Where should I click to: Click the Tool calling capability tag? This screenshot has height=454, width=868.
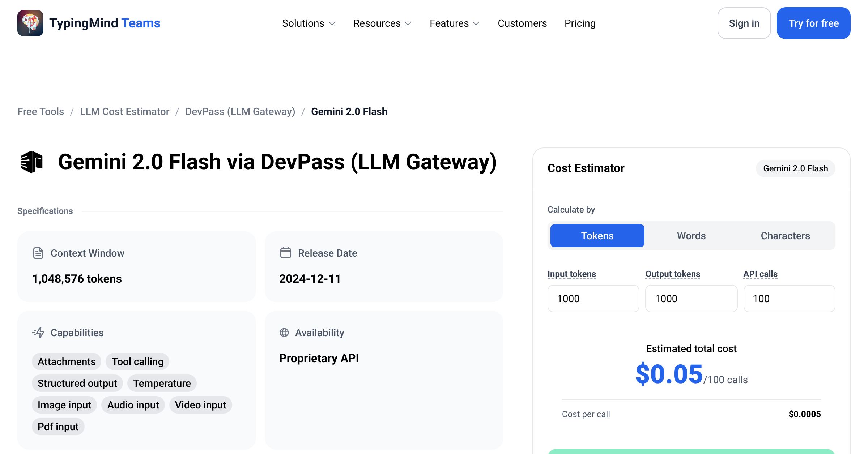pyautogui.click(x=137, y=361)
